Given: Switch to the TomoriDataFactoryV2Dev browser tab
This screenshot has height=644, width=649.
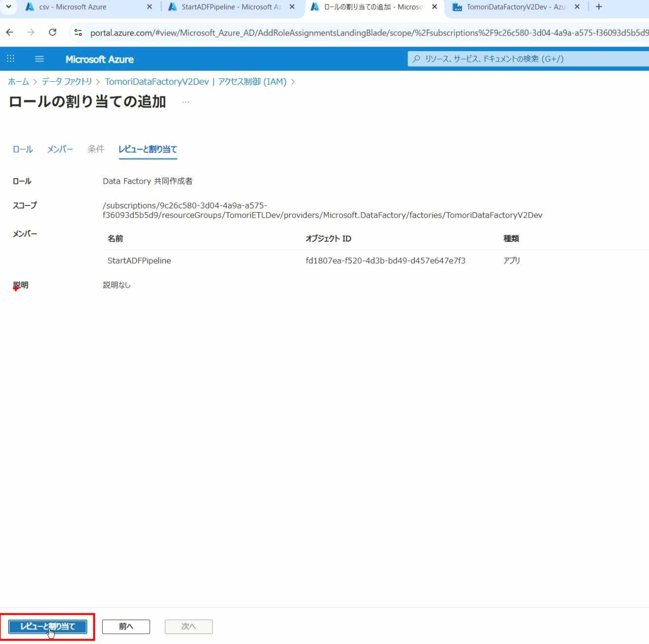Looking at the screenshot, I should point(511,7).
